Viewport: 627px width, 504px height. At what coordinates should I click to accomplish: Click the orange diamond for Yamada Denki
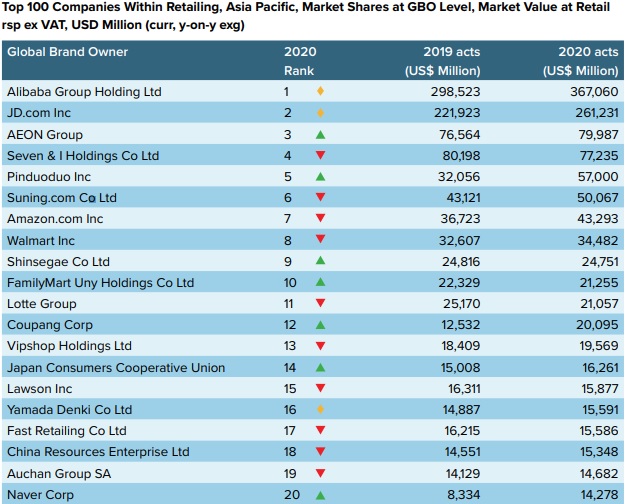[x=320, y=410]
